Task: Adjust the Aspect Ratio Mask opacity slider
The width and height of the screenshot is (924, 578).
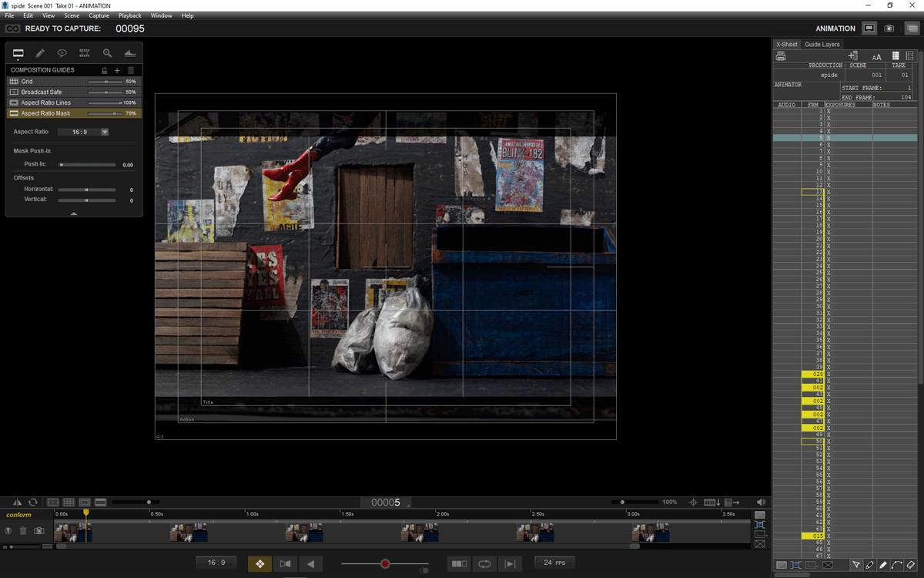Action: 105,113
